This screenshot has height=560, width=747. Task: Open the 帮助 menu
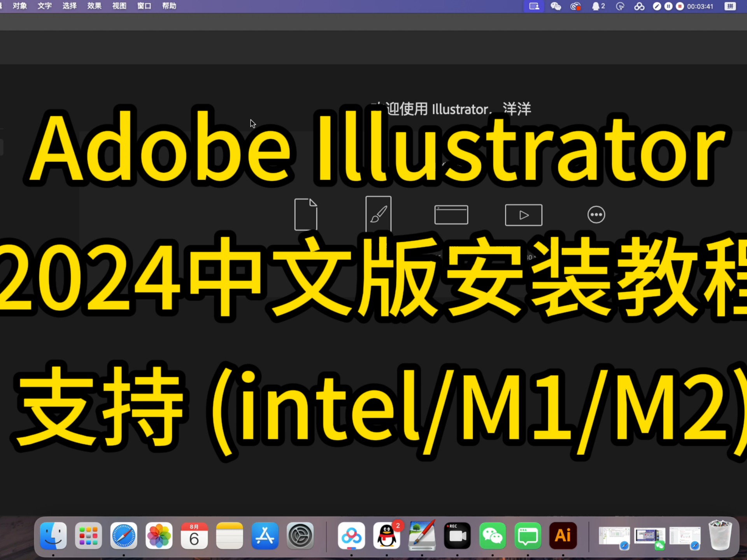(x=169, y=6)
